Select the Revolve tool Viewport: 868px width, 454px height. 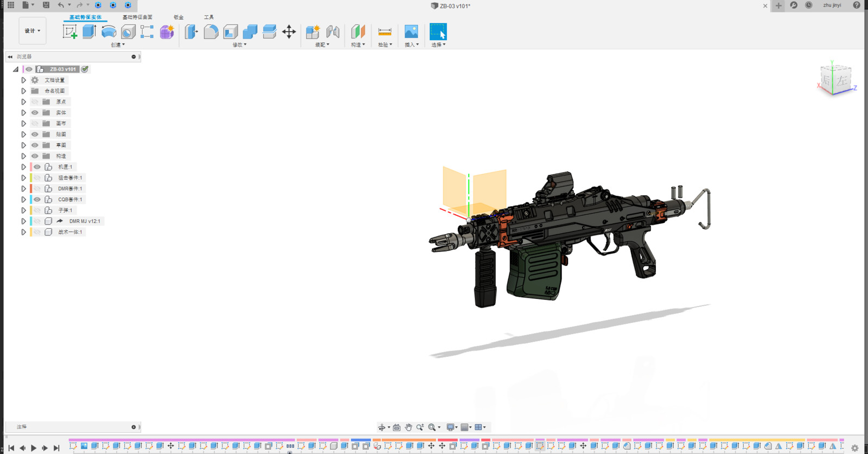coord(108,31)
